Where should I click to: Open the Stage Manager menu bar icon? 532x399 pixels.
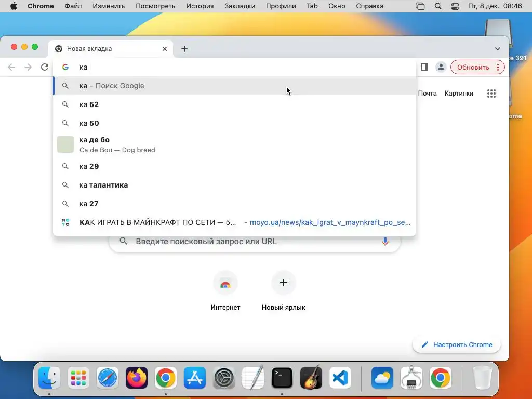click(x=420, y=6)
